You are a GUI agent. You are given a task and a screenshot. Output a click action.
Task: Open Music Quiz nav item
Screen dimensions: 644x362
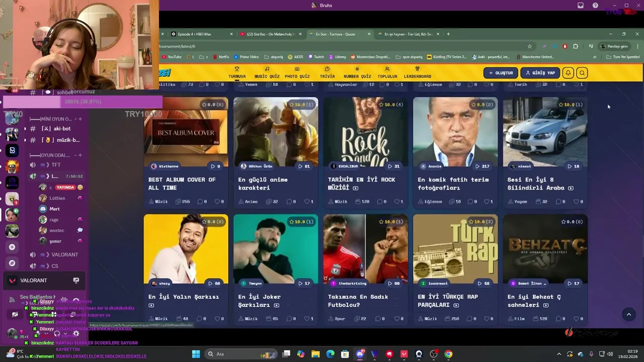click(267, 72)
